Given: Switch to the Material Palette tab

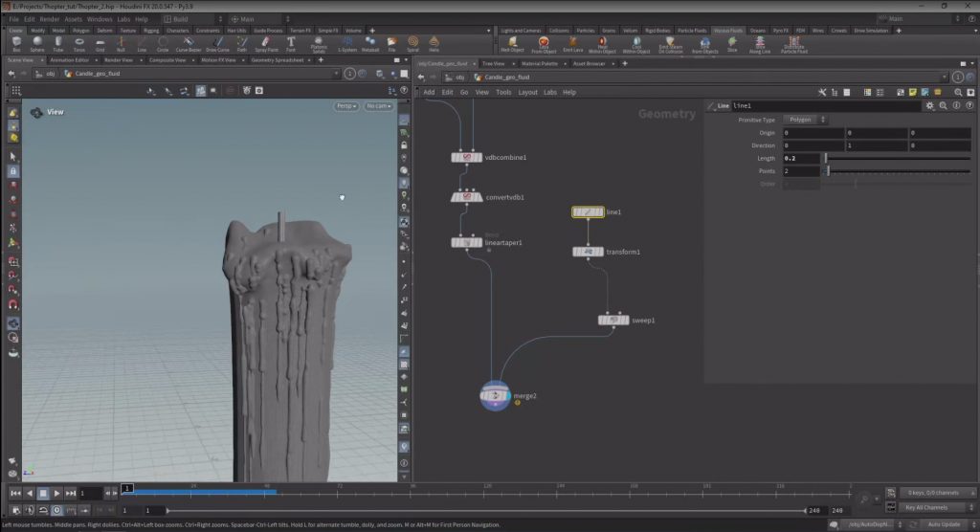Looking at the screenshot, I should 540,64.
